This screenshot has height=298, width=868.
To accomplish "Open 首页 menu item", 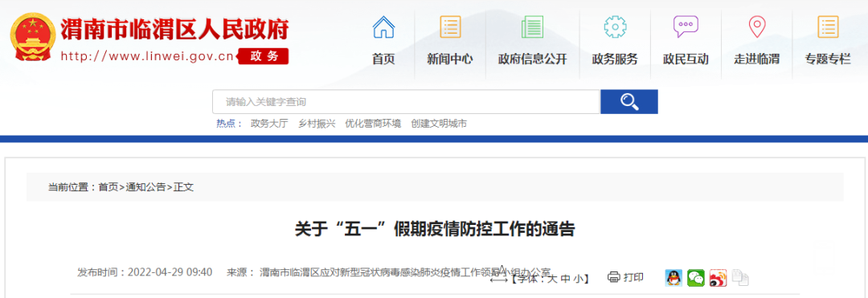I will (383, 59).
